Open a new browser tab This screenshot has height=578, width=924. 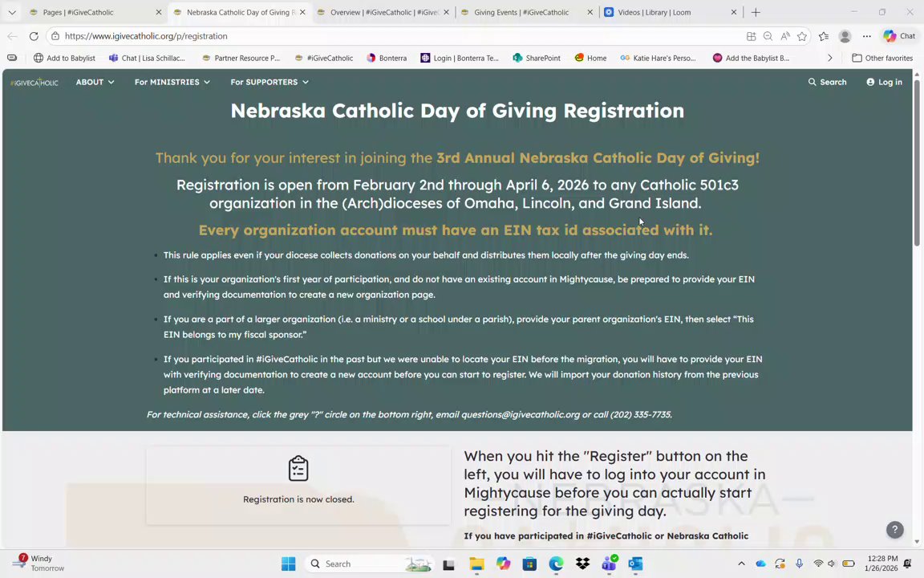[x=756, y=12]
